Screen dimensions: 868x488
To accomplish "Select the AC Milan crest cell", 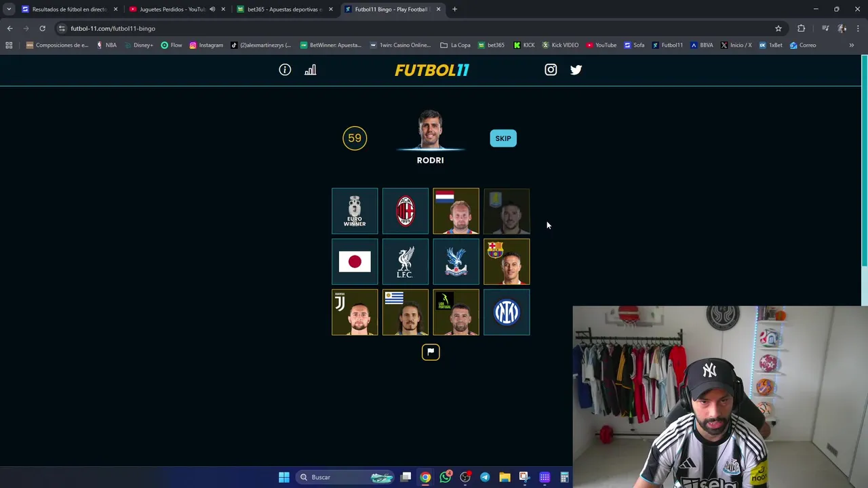I will click(x=406, y=211).
